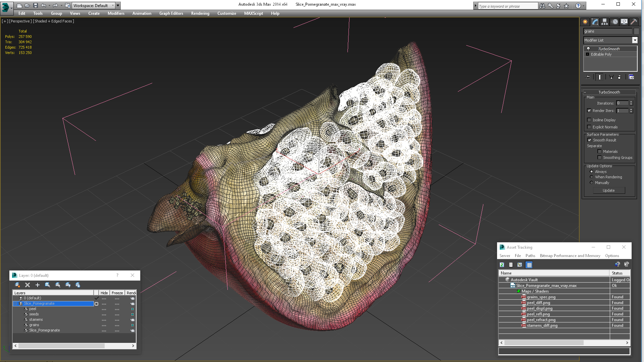Select When Rendering update option

click(x=591, y=177)
